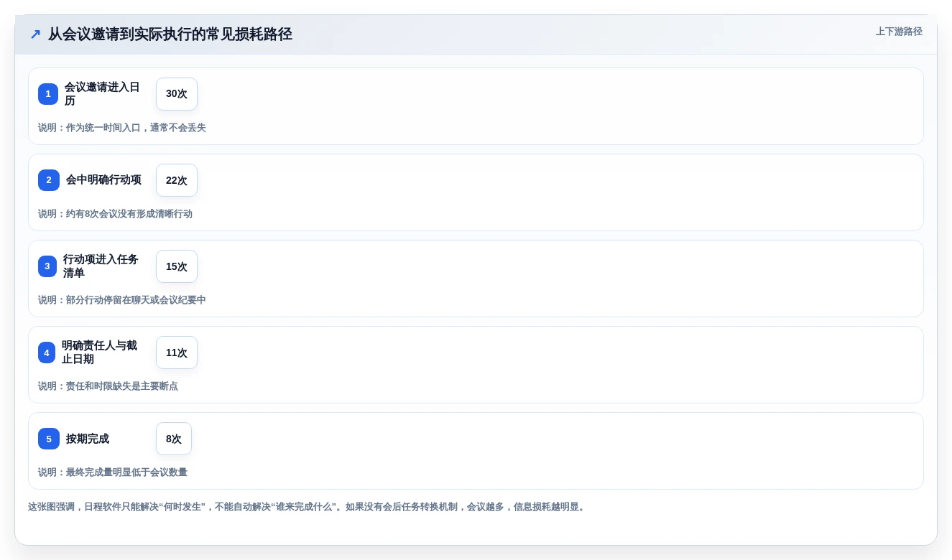The image size is (952, 560).
Task: Click the 15次 count badge
Action: pyautogui.click(x=177, y=266)
